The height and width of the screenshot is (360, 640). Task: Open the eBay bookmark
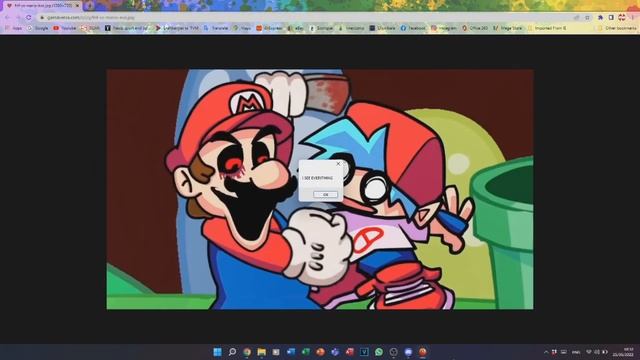click(x=295, y=28)
